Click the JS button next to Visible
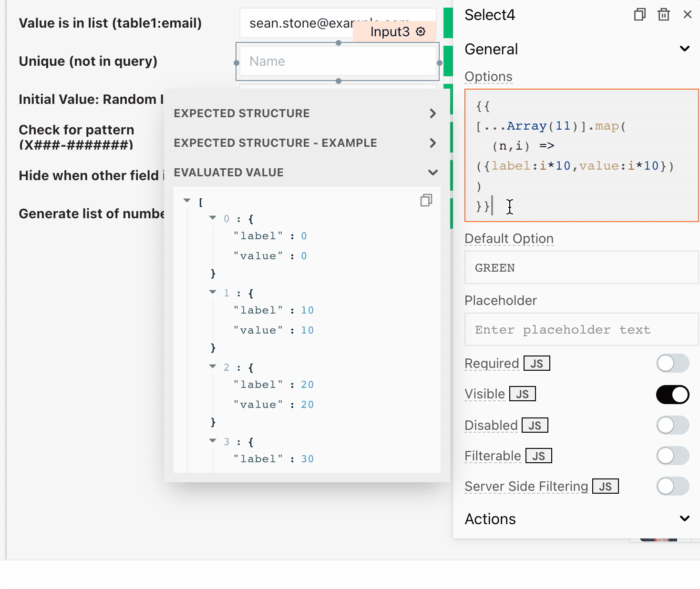The height and width of the screenshot is (589, 700). (x=522, y=394)
